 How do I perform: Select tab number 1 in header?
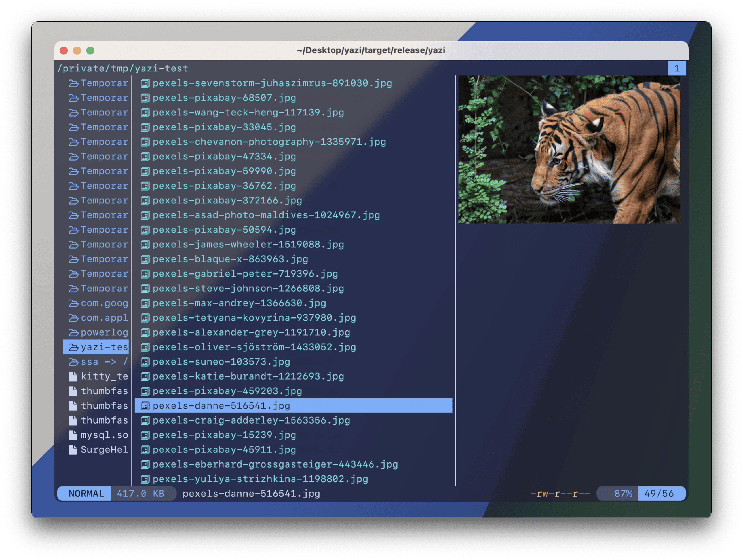tap(677, 69)
